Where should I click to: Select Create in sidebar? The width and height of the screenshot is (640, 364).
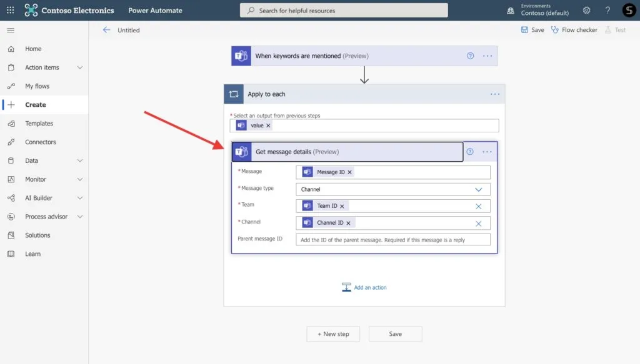click(44, 105)
